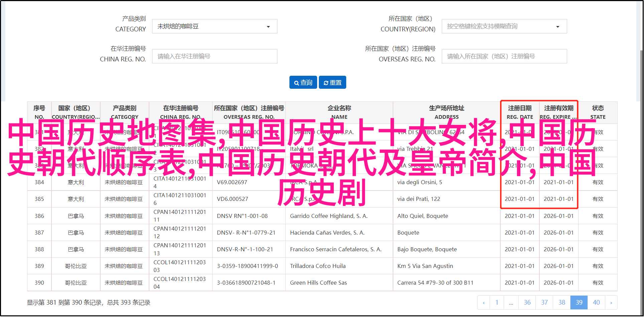This screenshot has width=644, height=317.
Task: Go to page 36
Action: point(527,303)
